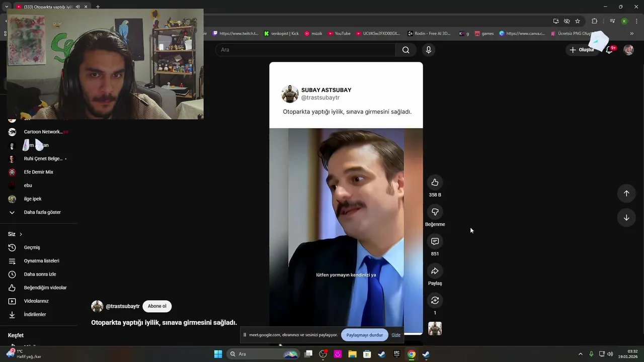Click Keşfet section heading
644x362 pixels.
16,335
